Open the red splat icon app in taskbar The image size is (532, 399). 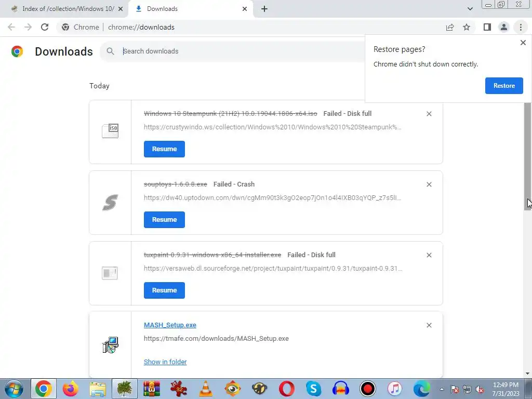[x=179, y=389]
